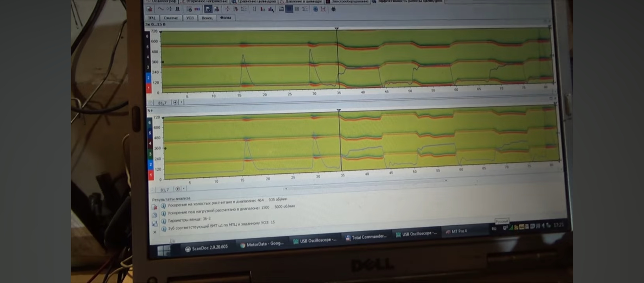Viewport: 644px width, 283px height.
Task: Click the sine wave toolbar icon
Action: (x=160, y=9)
